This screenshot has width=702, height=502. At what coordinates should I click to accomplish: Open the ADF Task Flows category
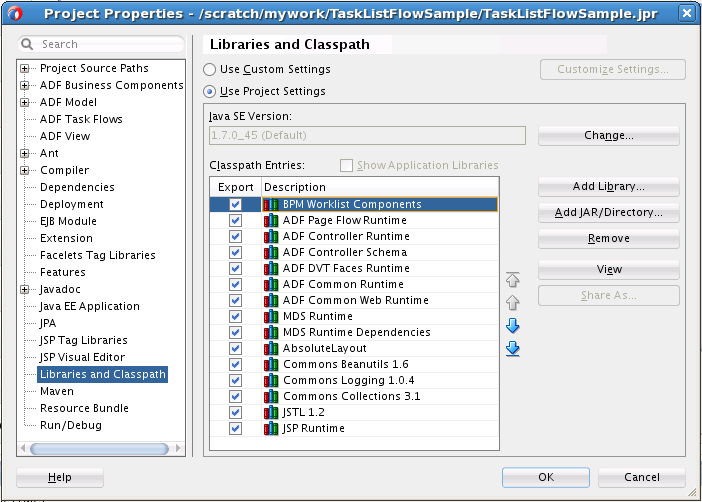81,119
